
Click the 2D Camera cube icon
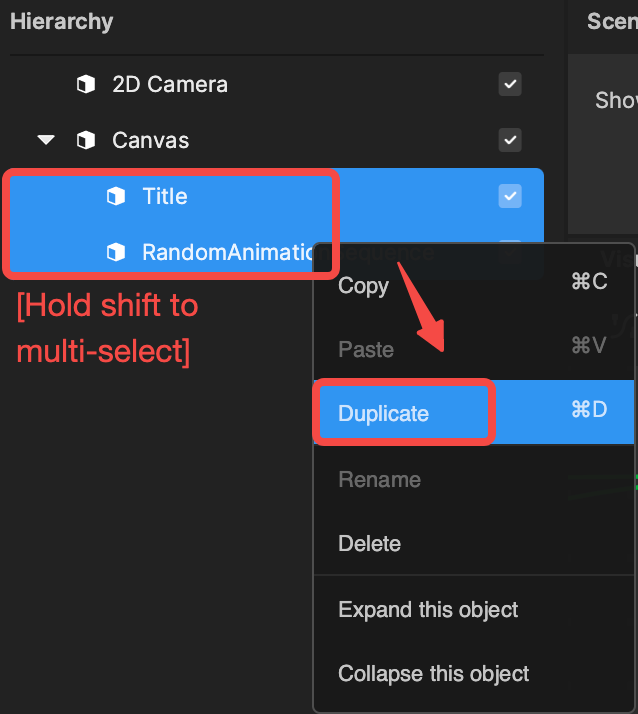(x=86, y=84)
